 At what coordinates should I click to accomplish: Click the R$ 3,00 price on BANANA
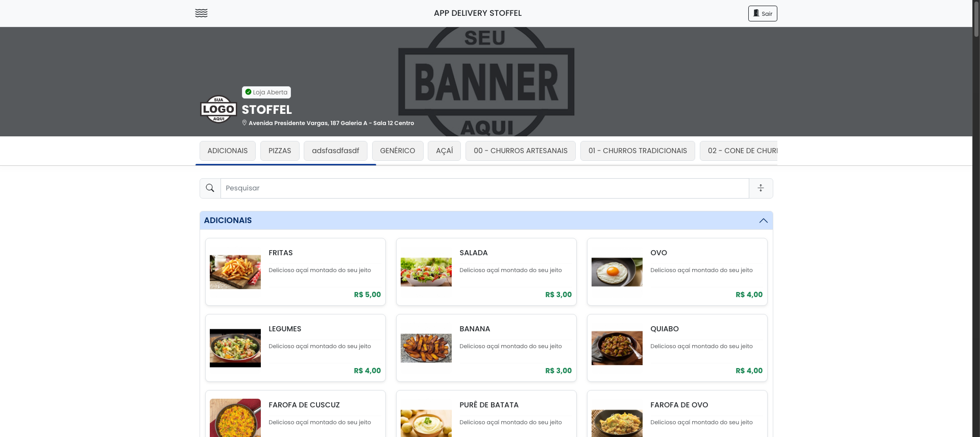click(x=558, y=371)
